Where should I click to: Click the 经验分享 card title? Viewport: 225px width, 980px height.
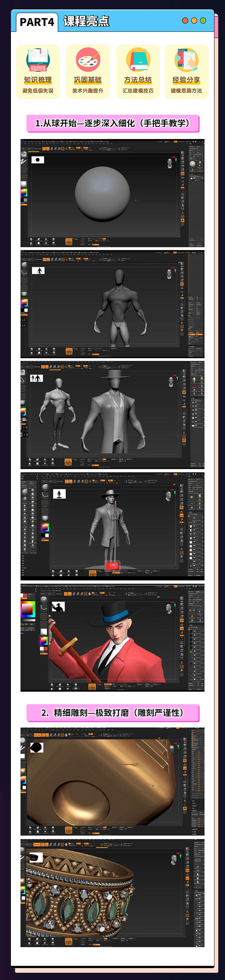click(x=187, y=80)
